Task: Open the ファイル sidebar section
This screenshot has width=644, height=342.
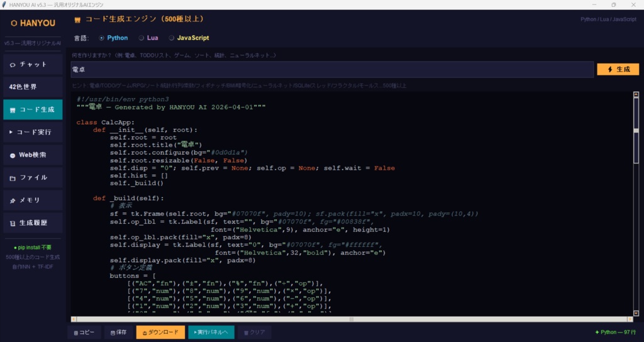Action: tap(33, 177)
